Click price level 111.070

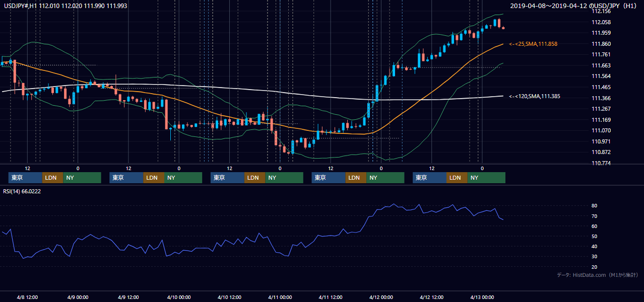coord(601,130)
